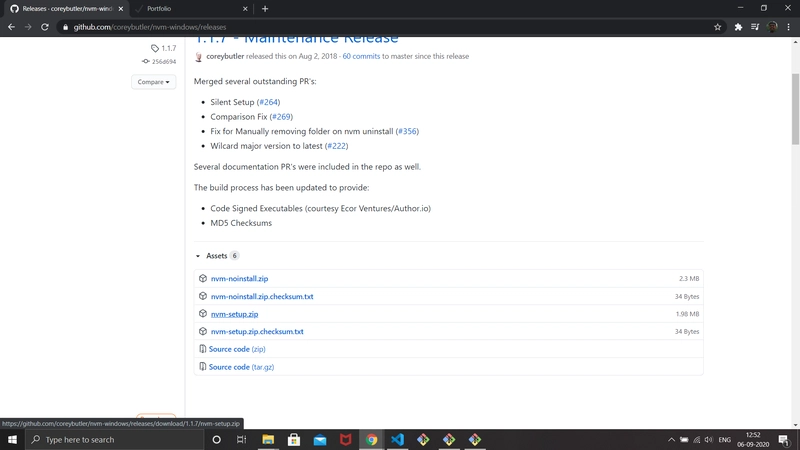Open commit 256d694 link

pos(159,61)
